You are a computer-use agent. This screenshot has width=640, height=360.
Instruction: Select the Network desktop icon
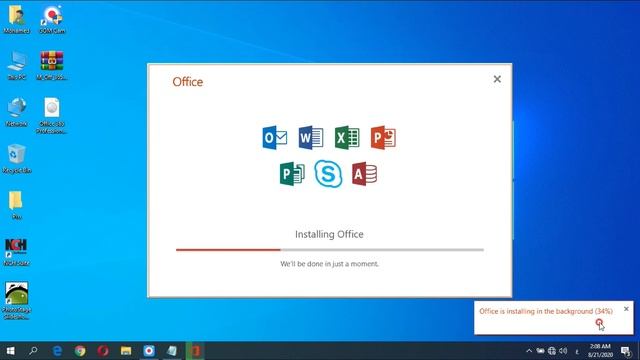[x=16, y=112]
